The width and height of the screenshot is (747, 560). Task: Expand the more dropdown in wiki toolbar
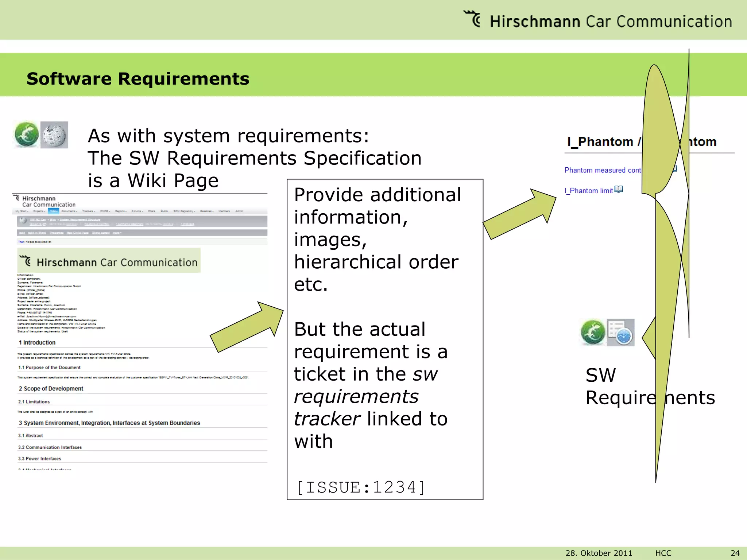pos(117,233)
